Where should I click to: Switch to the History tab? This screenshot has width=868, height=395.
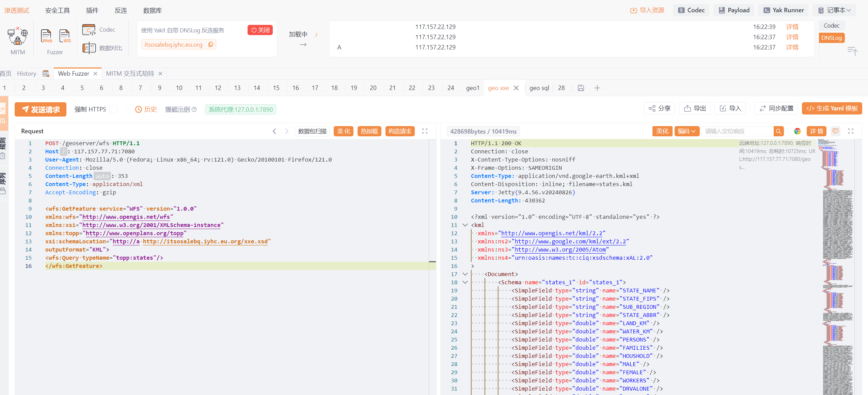point(27,74)
